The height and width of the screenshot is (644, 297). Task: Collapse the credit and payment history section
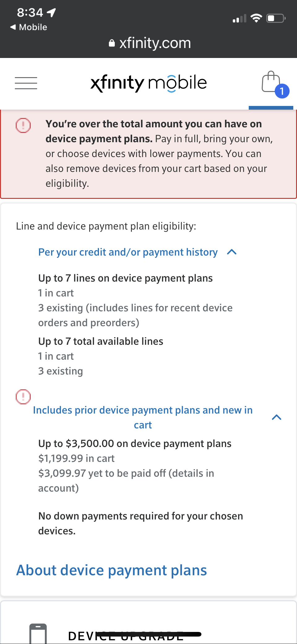tap(232, 252)
